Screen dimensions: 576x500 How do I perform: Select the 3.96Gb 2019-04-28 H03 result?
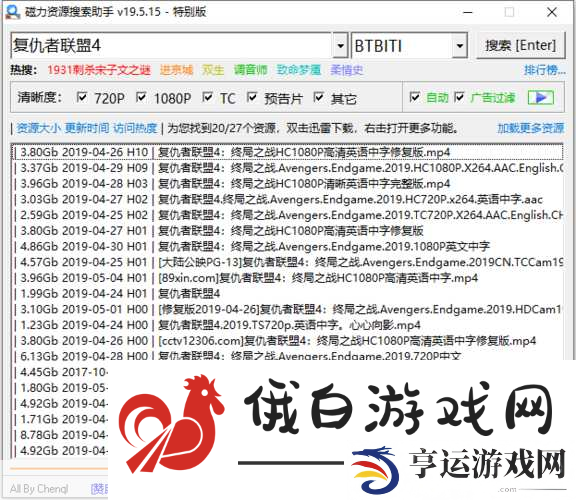coord(288,183)
